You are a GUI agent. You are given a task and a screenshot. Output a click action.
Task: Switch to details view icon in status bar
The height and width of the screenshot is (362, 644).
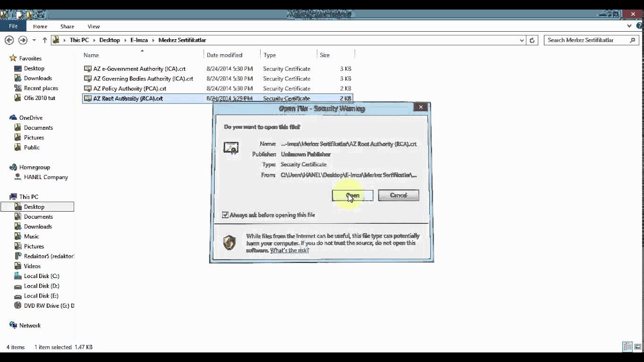click(x=627, y=347)
